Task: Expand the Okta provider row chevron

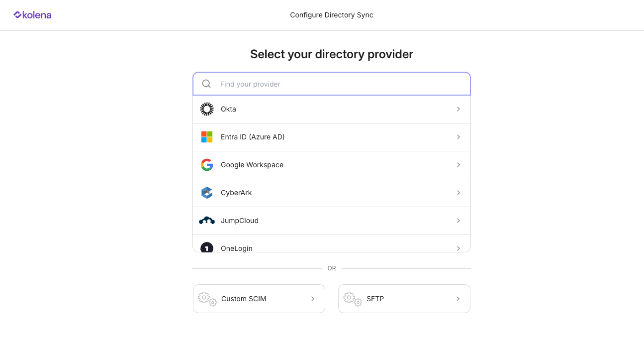Action: pos(458,109)
